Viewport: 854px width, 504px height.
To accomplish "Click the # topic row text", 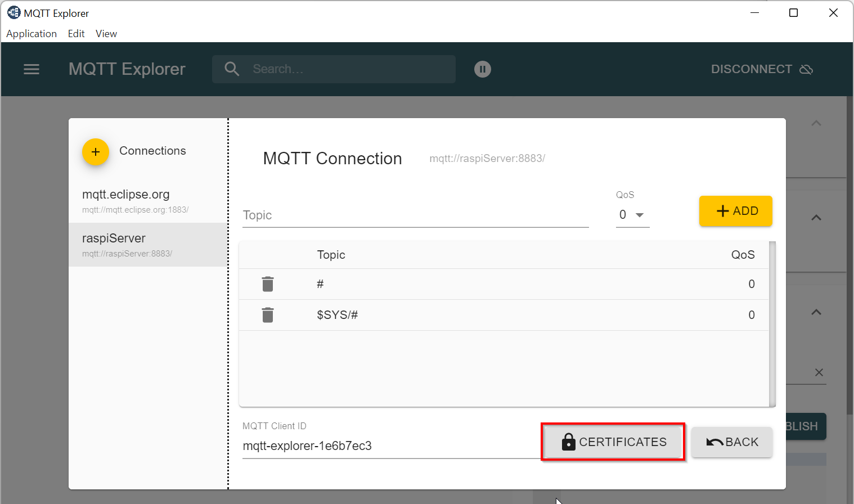I will (320, 284).
